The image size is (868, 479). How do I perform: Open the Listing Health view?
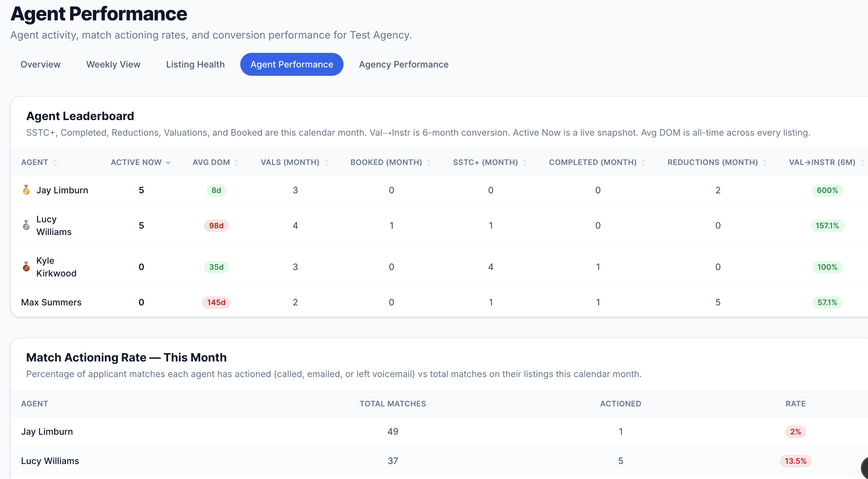point(195,64)
